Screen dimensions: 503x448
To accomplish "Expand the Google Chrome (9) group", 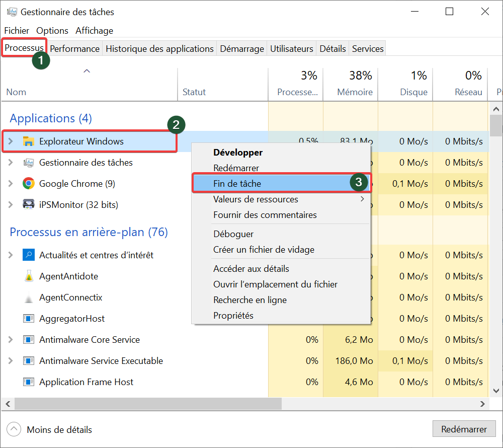I will 10,184.
